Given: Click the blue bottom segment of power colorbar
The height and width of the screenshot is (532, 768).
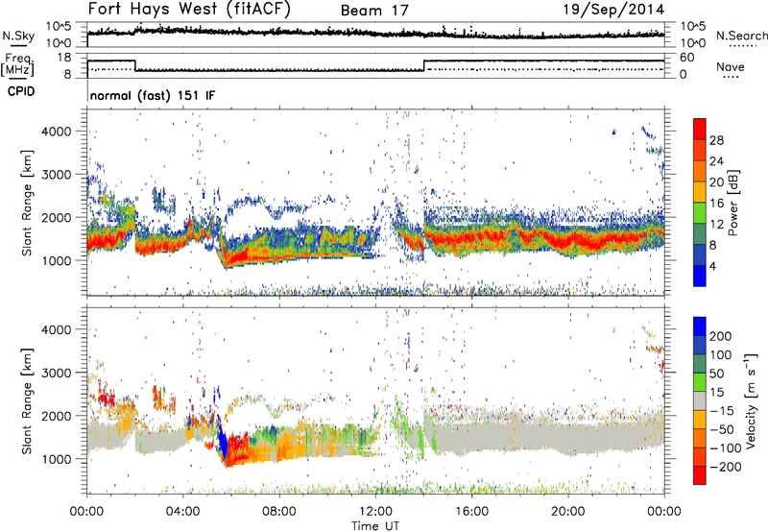Looking at the screenshot, I should pyautogui.click(x=700, y=276).
